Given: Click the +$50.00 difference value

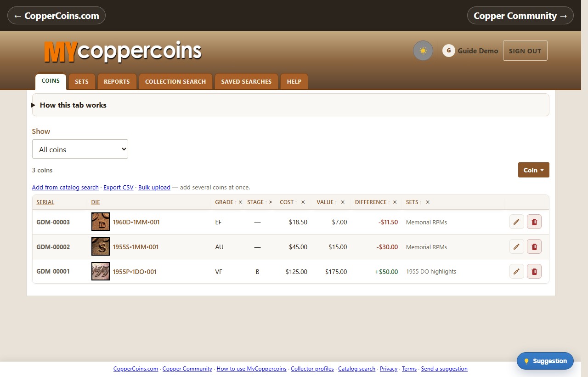Looking at the screenshot, I should pyautogui.click(x=386, y=272).
